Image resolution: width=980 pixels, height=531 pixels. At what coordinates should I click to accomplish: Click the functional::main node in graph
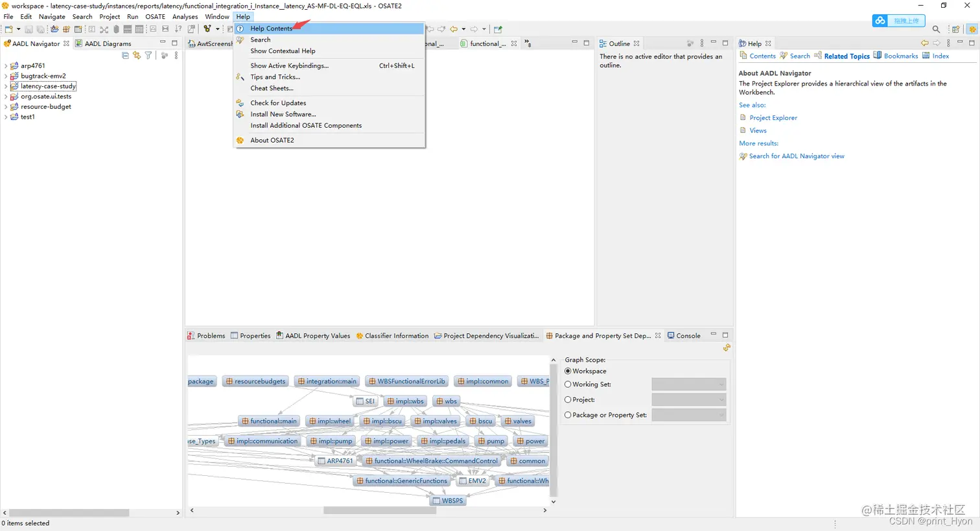pos(269,421)
